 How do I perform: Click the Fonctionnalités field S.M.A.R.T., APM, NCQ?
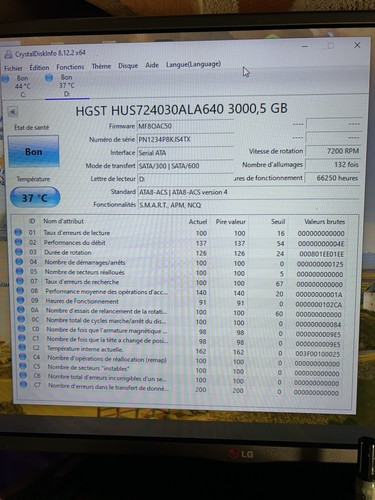point(248,205)
